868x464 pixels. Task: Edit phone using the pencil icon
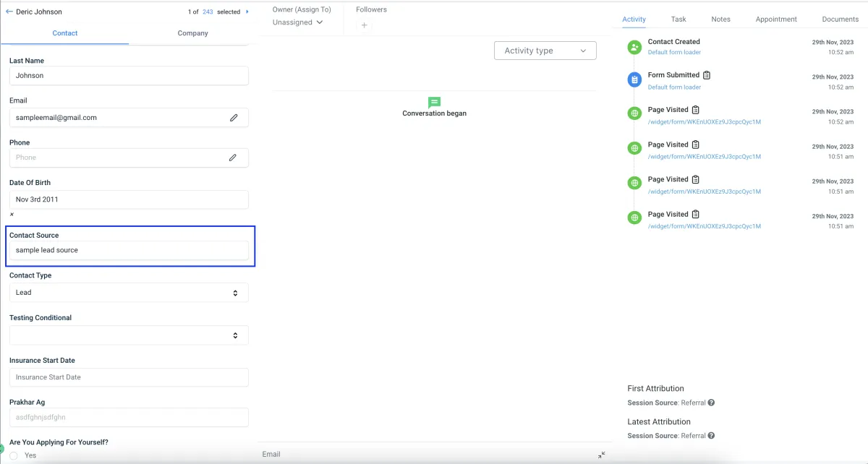click(x=233, y=157)
